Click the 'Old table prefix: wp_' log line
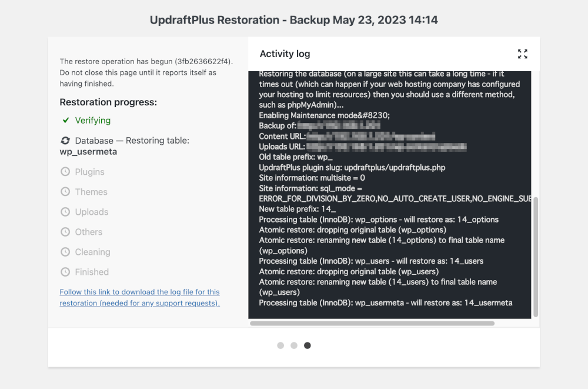The width and height of the screenshot is (588, 389). coord(296,157)
